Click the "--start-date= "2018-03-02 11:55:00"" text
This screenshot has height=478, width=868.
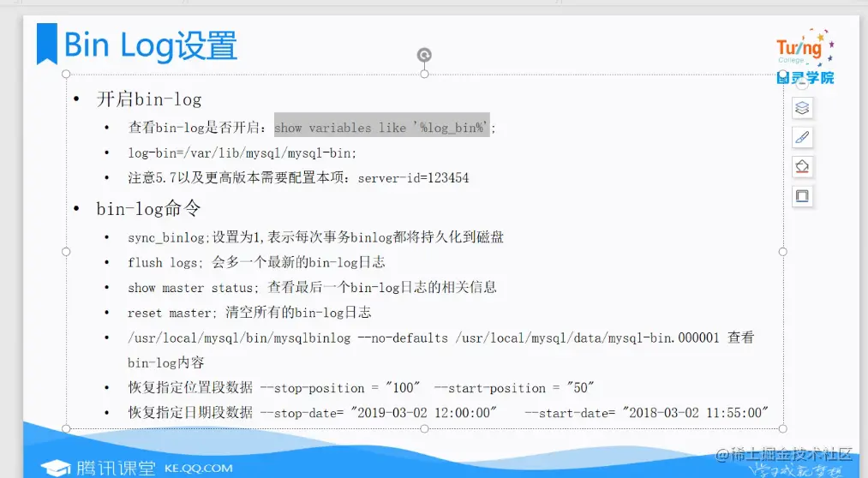[647, 413]
